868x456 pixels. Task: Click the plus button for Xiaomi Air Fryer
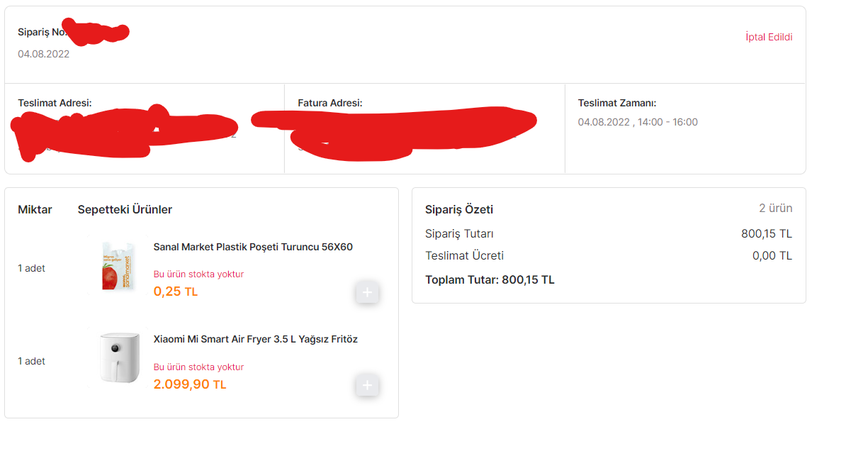point(367,386)
